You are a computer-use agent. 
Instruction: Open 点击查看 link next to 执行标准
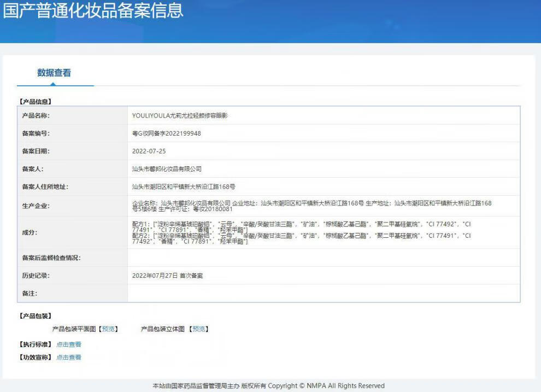[69, 344]
